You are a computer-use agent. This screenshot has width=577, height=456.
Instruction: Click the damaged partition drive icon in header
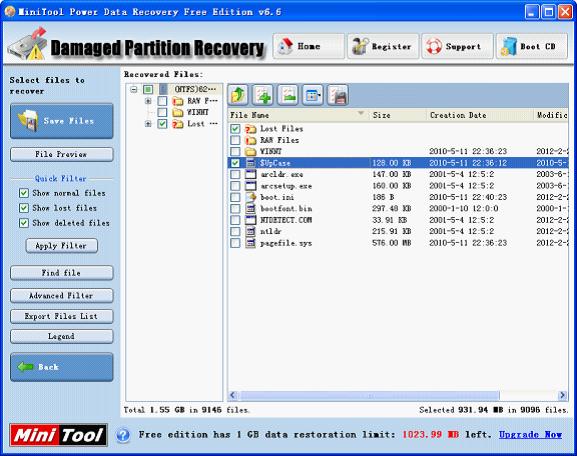pos(28,44)
